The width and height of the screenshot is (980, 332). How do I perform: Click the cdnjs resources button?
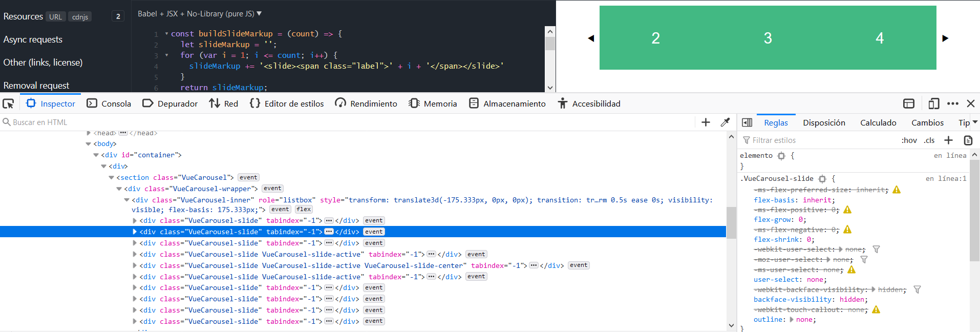tap(80, 17)
